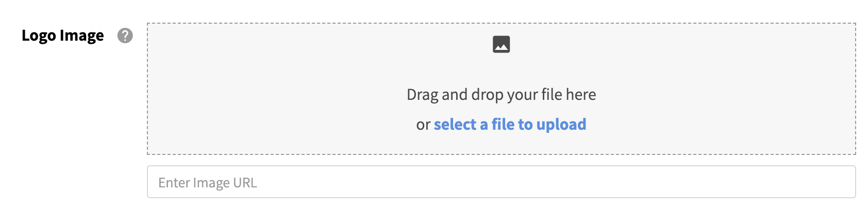Image resolution: width=868 pixels, height=209 pixels.
Task: Open file picker via blue upload link
Action: [510, 125]
